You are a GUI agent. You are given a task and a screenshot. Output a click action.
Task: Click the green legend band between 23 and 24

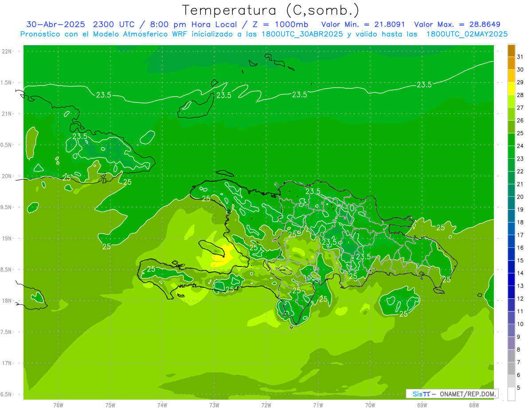coord(511,152)
